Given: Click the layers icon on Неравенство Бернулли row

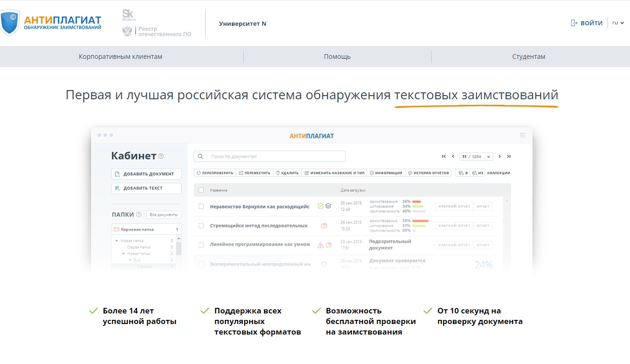Looking at the screenshot, I should [328, 206].
